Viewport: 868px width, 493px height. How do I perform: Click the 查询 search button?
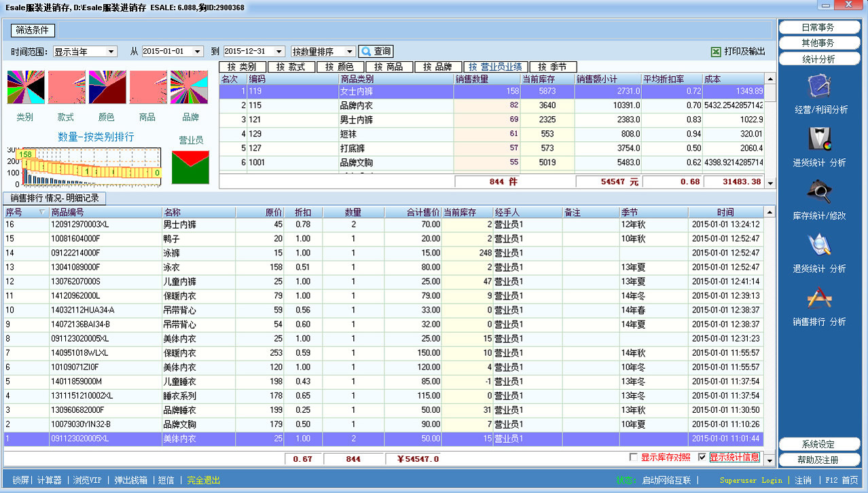pyautogui.click(x=376, y=52)
